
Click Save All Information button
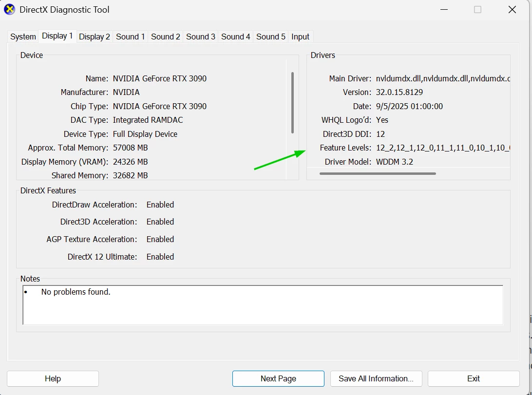376,378
